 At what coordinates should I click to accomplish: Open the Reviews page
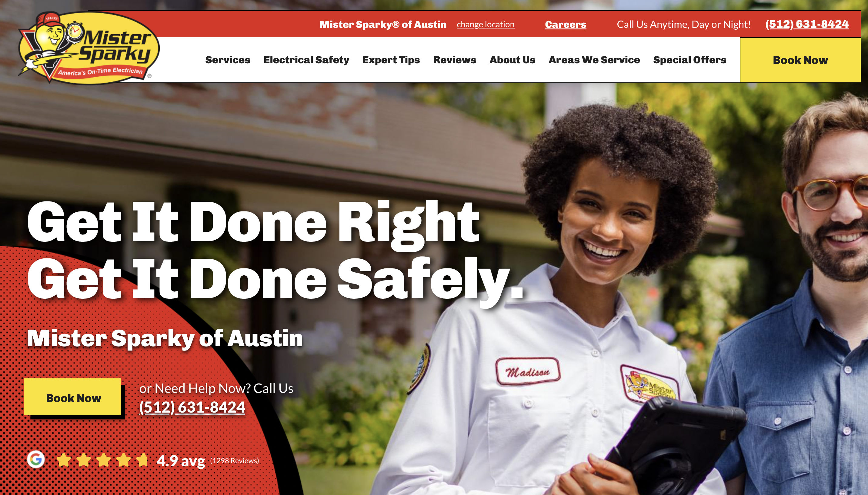click(x=454, y=60)
